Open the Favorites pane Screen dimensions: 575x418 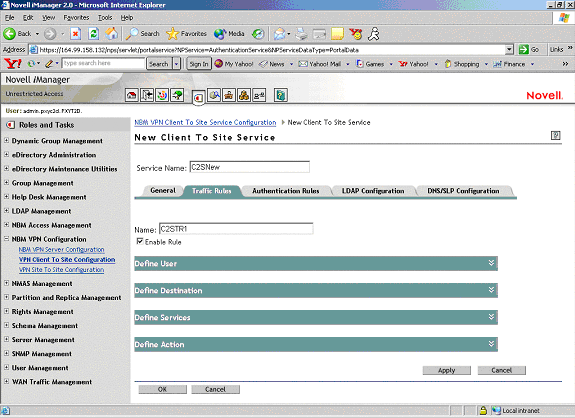point(186,34)
